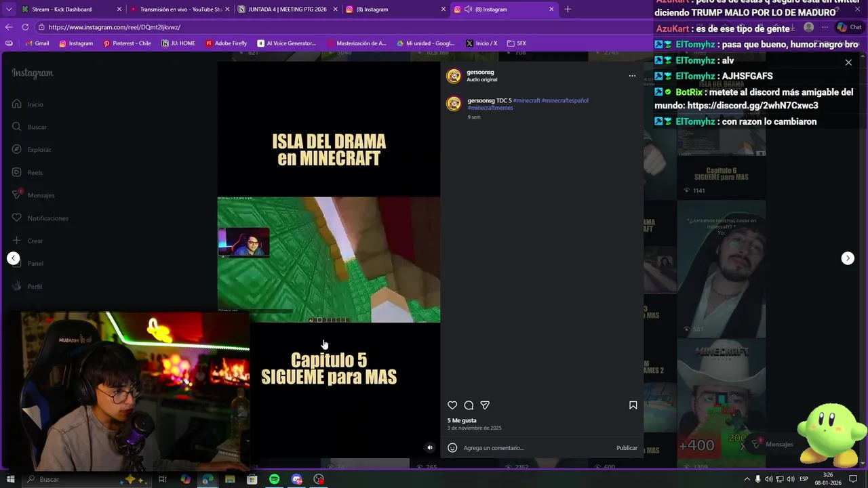The width and height of the screenshot is (868, 488).
Task: Open Mensajes in Instagram sidebar
Action: click(33, 195)
